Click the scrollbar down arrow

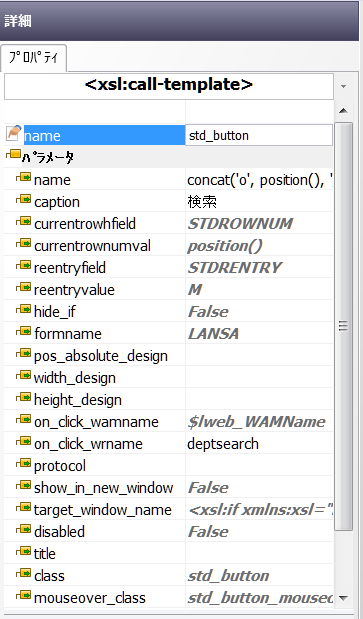tap(344, 598)
